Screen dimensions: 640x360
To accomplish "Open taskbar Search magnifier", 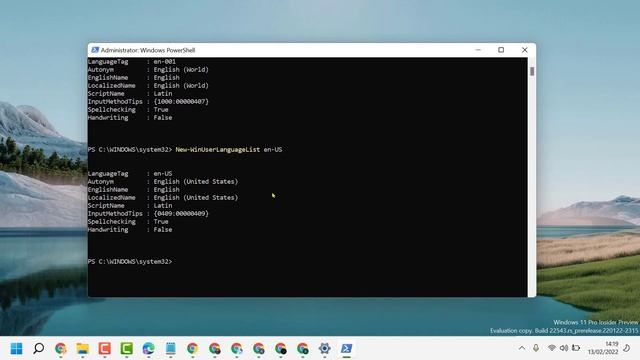I will 38,349.
